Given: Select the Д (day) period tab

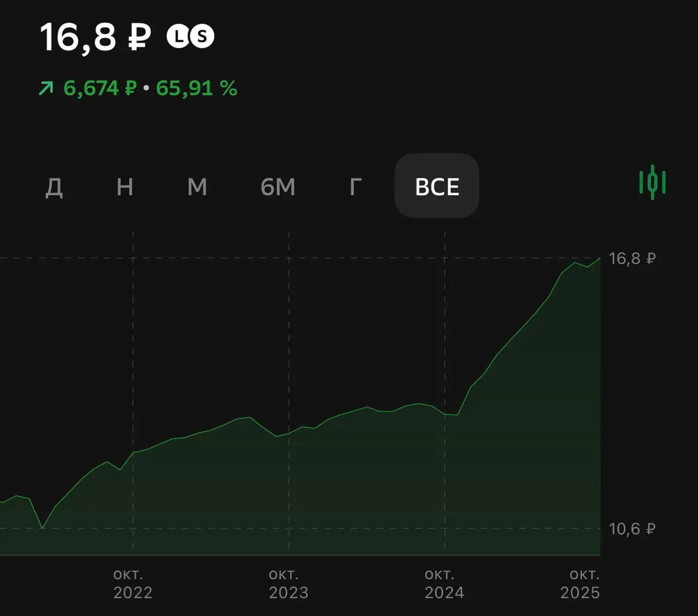Looking at the screenshot, I should 53,187.
